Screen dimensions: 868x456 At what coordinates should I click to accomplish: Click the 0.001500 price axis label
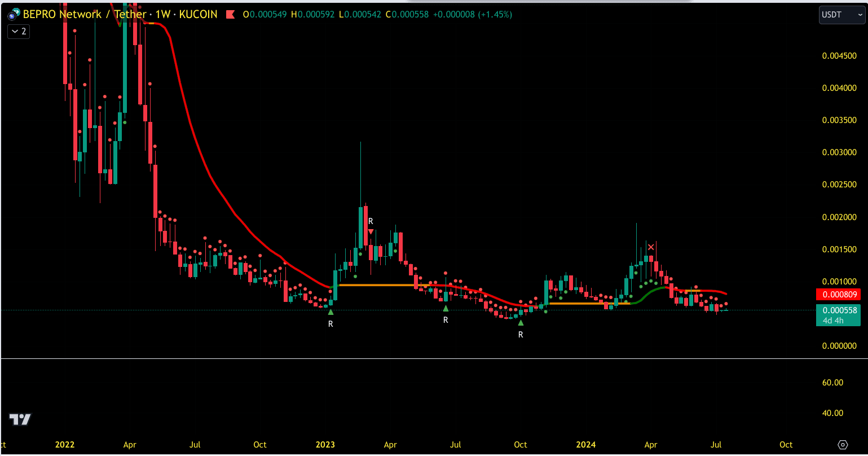coord(840,249)
